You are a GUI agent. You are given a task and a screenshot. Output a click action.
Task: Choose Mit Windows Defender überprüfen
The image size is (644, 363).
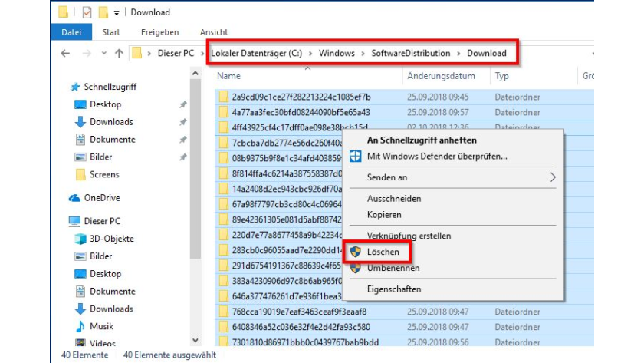tap(437, 157)
